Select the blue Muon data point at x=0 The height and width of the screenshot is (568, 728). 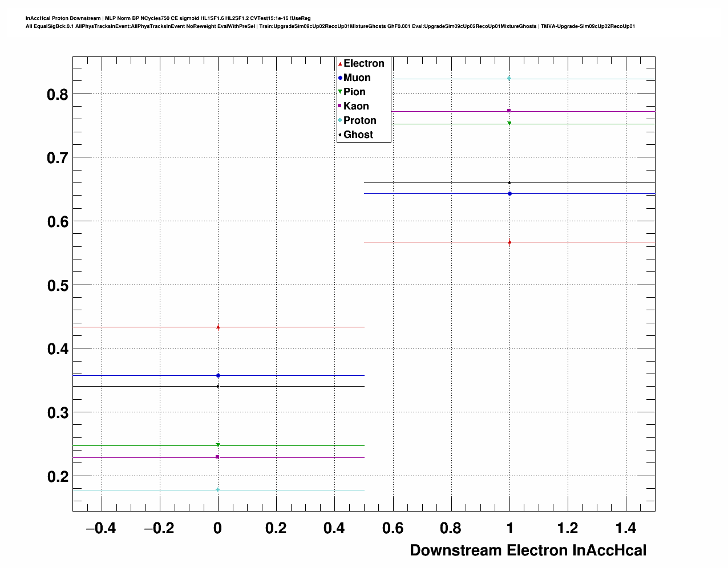(x=218, y=375)
